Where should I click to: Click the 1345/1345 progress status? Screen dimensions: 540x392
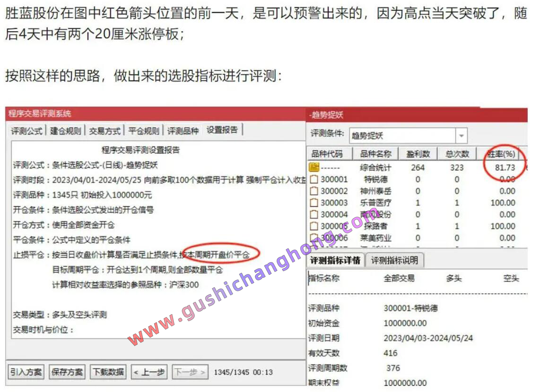coord(243,372)
